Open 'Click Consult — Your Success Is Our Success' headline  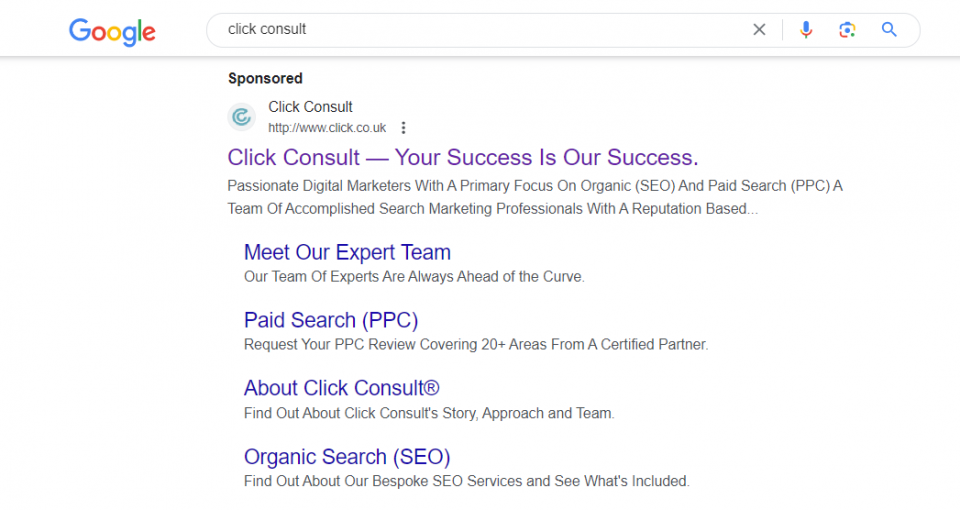point(463,157)
